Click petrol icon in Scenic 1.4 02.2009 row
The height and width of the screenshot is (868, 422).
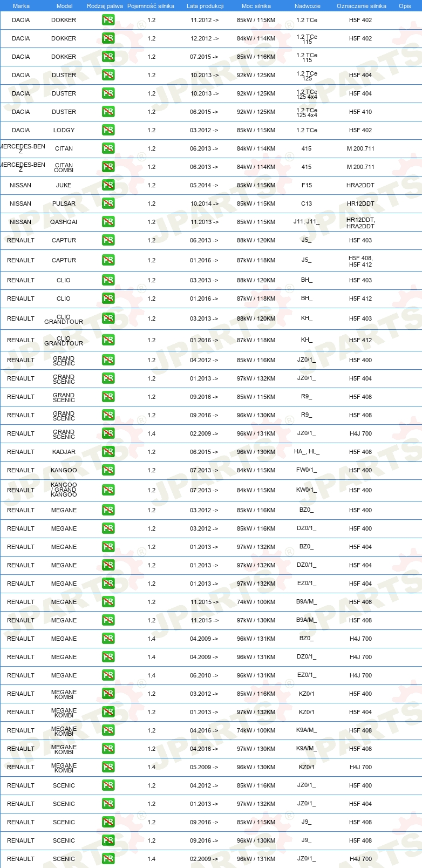coord(108,859)
